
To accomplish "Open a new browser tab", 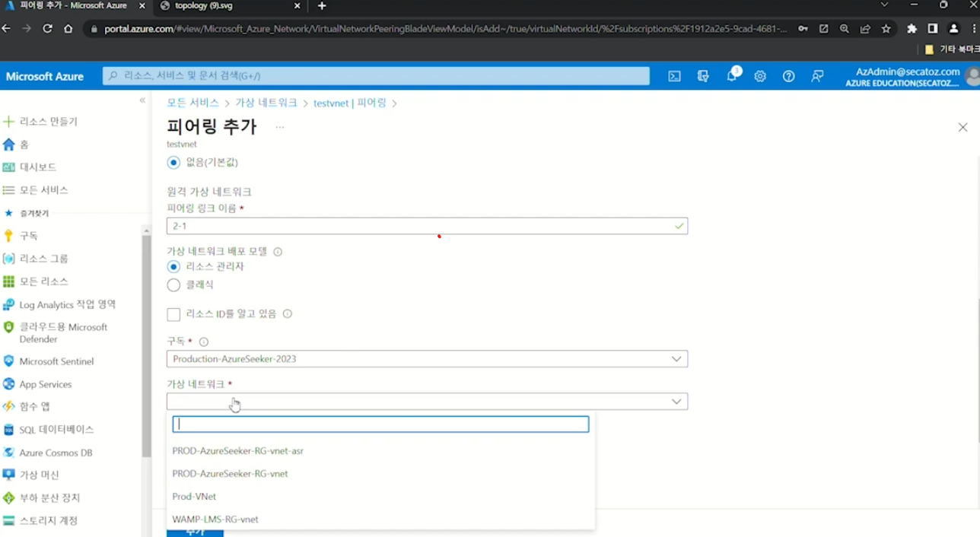I will pos(322,6).
